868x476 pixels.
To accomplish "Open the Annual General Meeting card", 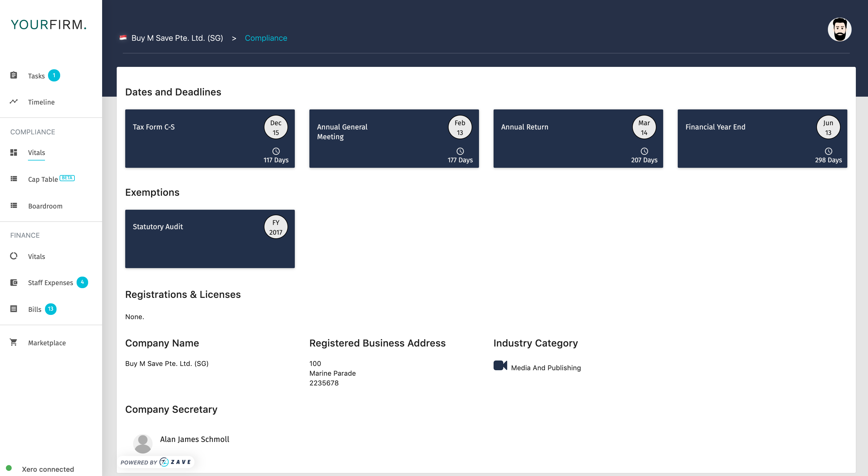I will (394, 139).
